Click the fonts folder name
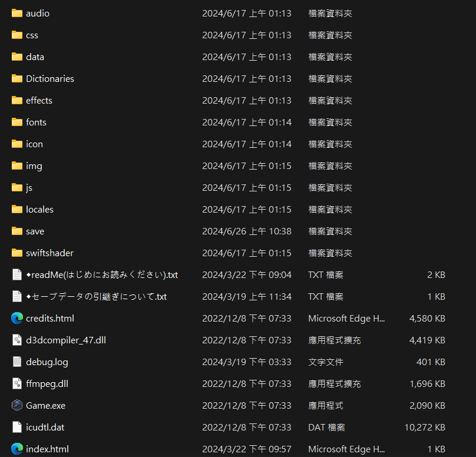This screenshot has height=457, width=476. tap(36, 122)
